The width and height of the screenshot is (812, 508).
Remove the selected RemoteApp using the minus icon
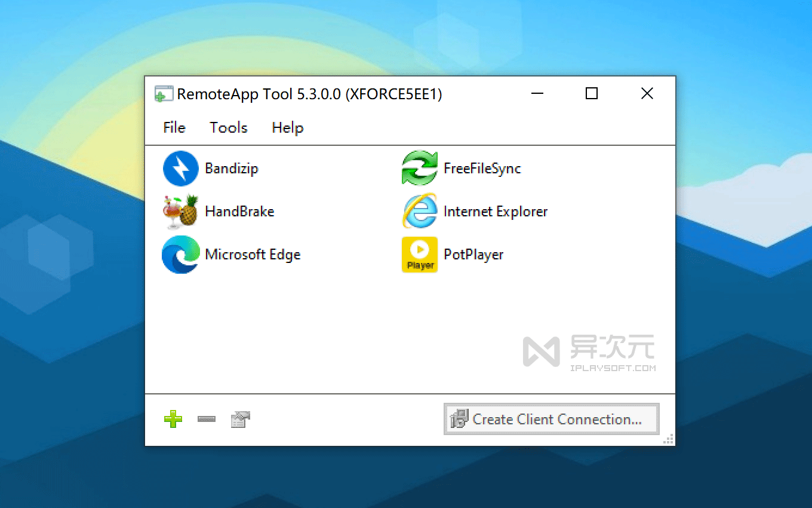(x=207, y=419)
